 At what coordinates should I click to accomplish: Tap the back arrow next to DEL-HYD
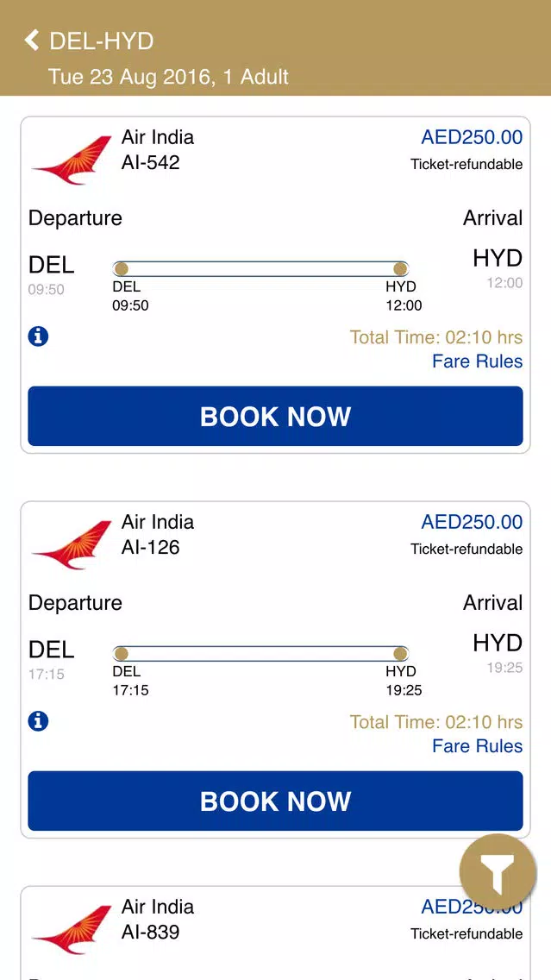[x=31, y=41]
